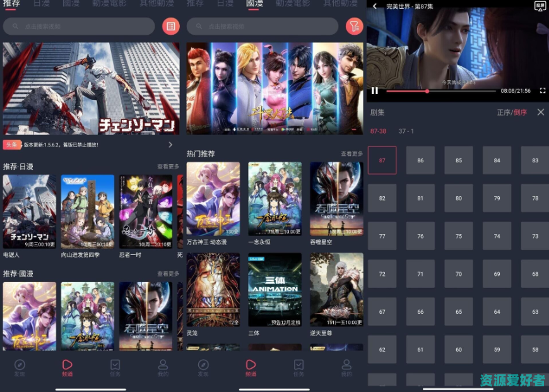The image size is (549, 392).
Task: Switch episode order to 正序
Action: pyautogui.click(x=504, y=112)
